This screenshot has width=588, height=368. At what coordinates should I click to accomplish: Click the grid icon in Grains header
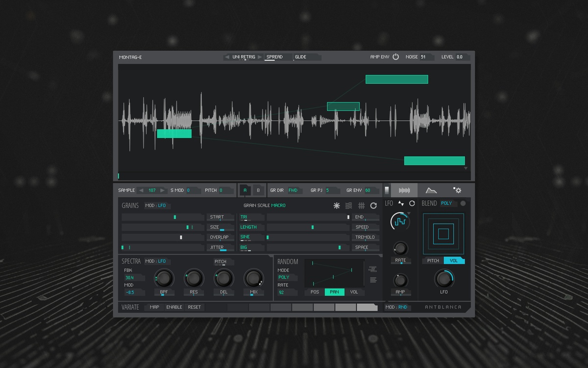click(x=361, y=206)
